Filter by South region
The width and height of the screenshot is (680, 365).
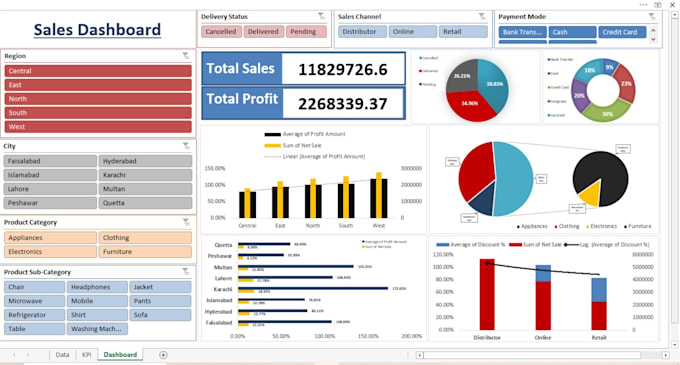98,113
